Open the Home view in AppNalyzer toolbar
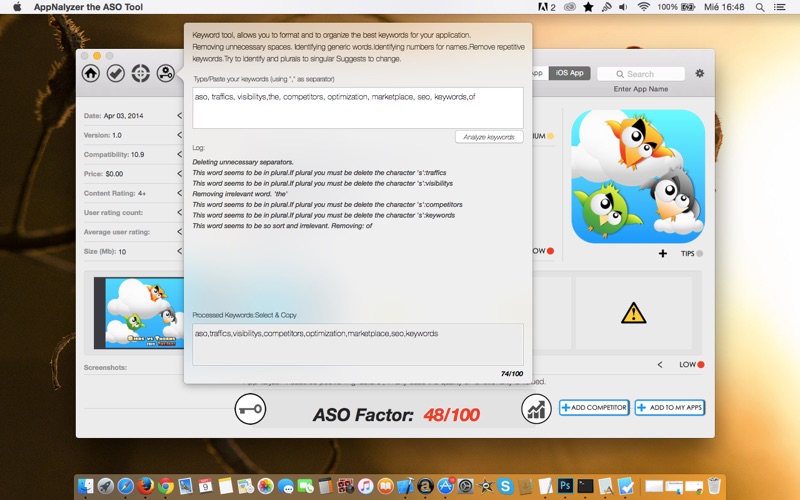This screenshot has width=800, height=500. coord(91,73)
